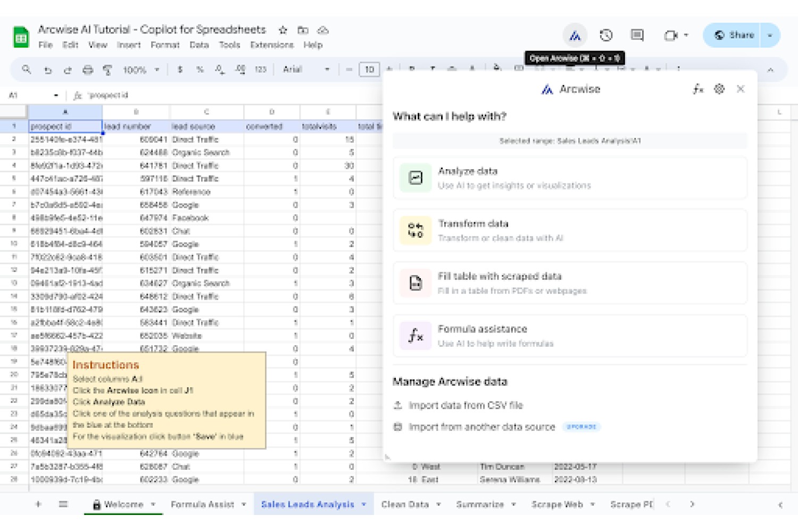
Task: Click the Share button
Action: (x=733, y=35)
